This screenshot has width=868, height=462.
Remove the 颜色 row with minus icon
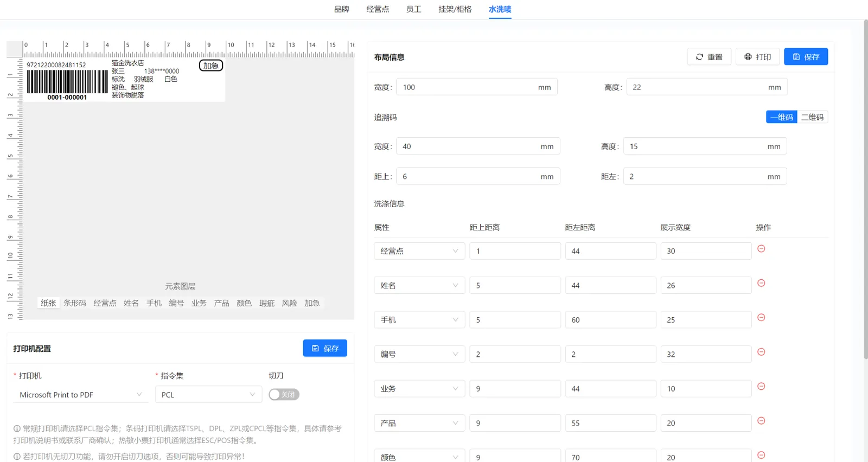(761, 455)
